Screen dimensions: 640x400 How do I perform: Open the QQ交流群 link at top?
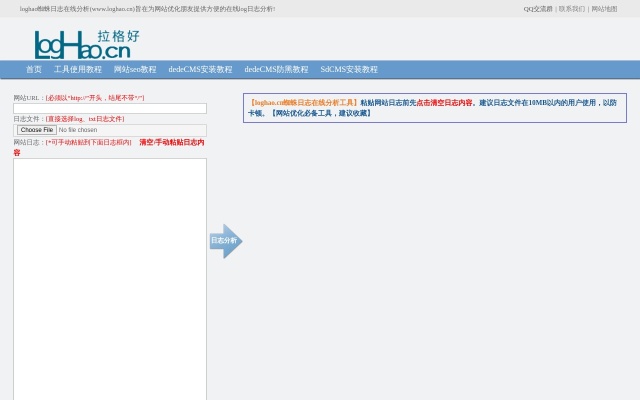(x=538, y=9)
